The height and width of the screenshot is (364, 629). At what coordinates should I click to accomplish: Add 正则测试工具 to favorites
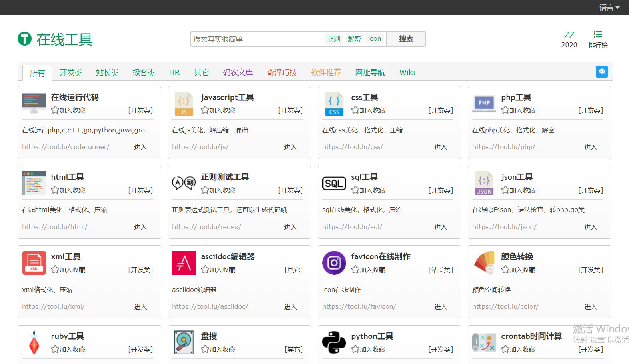click(x=218, y=190)
